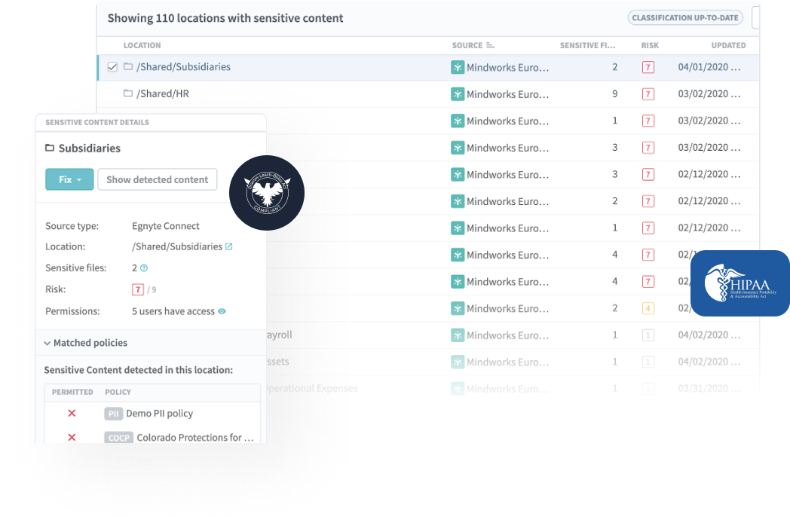This screenshot has height=532, width=790.
Task: Click the HIPAA compliance badge
Action: click(x=740, y=283)
